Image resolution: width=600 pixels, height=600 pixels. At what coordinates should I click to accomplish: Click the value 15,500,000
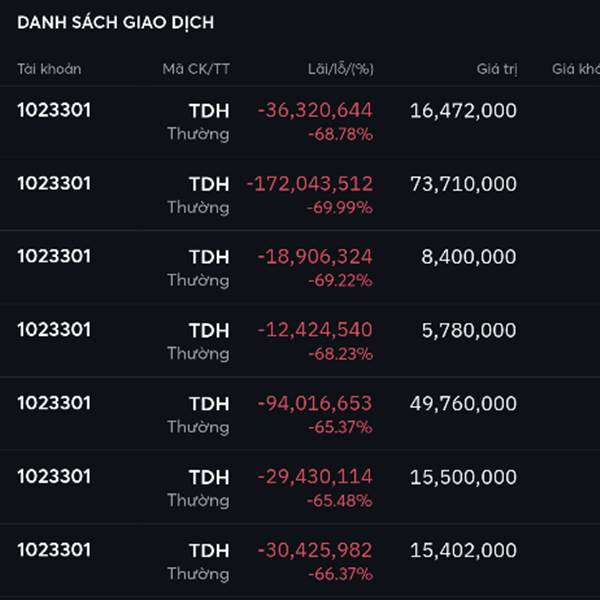tap(463, 477)
